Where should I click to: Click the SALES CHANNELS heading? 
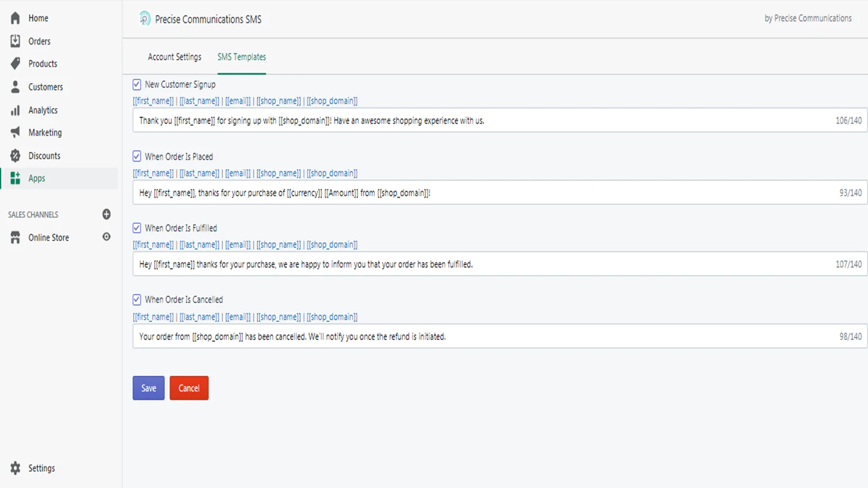[x=33, y=215]
